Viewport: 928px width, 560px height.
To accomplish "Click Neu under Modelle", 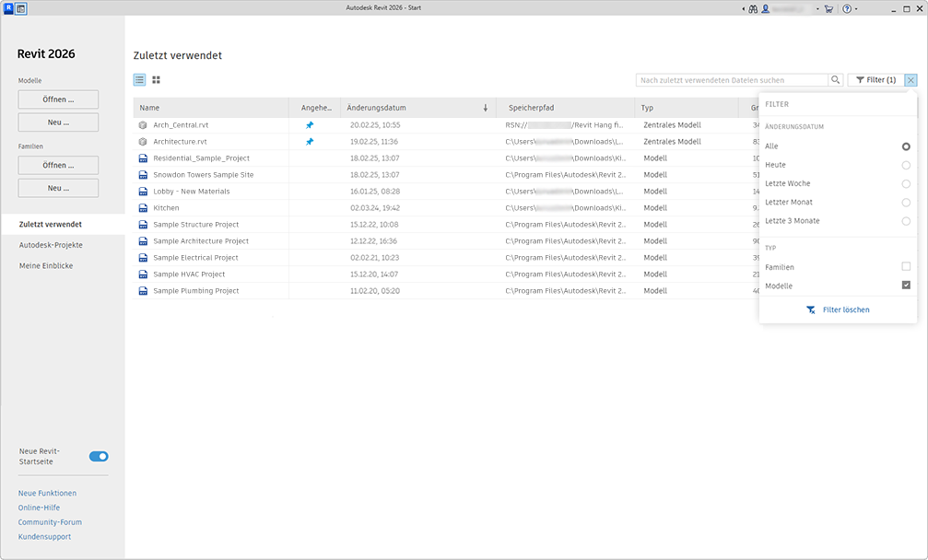I will [x=58, y=122].
